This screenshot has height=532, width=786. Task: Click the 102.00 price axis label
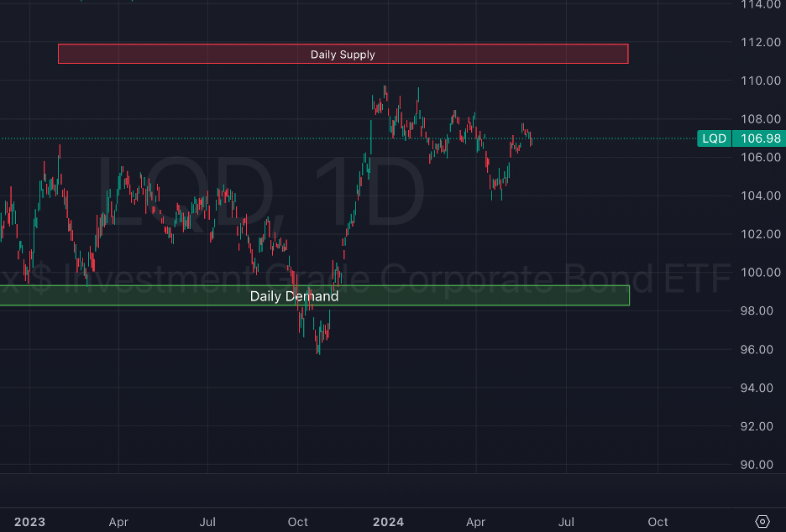[x=761, y=234]
